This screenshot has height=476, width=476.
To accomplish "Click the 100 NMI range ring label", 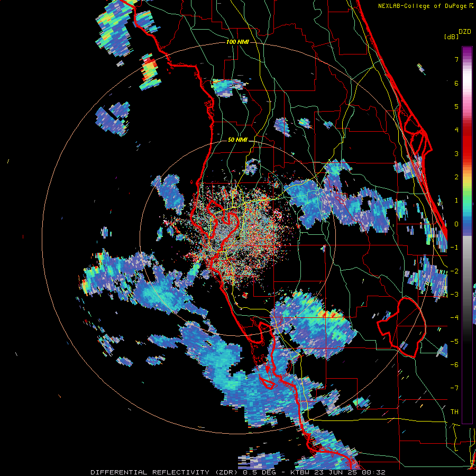I will click(x=237, y=42).
